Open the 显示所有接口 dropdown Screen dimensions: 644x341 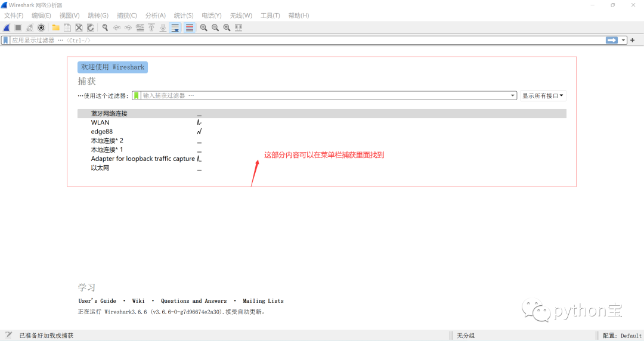pyautogui.click(x=543, y=96)
